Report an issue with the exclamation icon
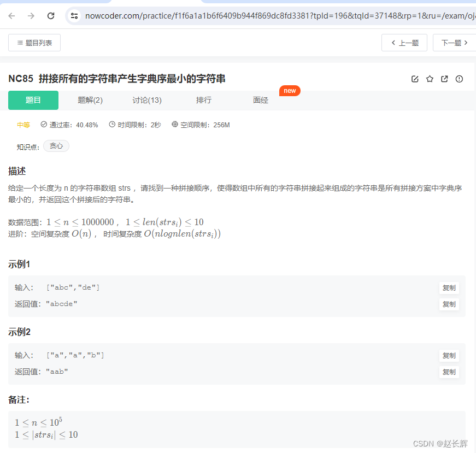This screenshot has height=453, width=476. point(459,79)
